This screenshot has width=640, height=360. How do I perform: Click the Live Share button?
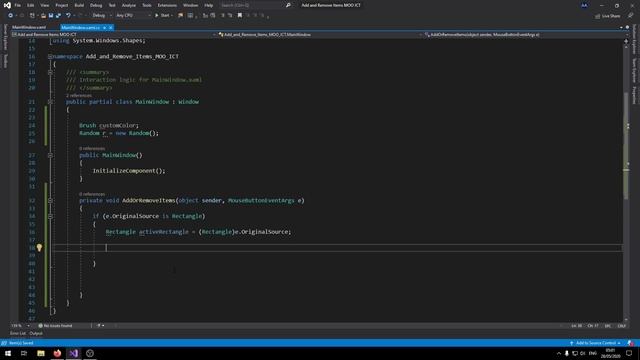[607, 16]
